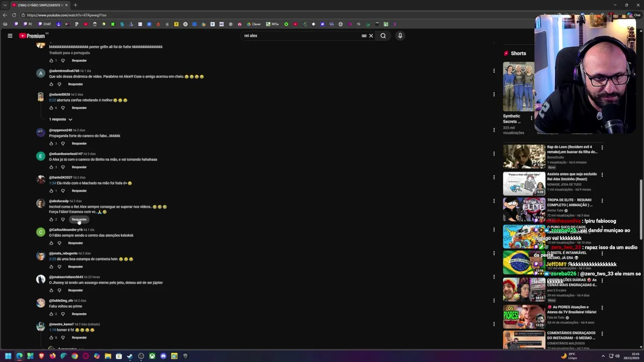Open the tab search dropdown arrow
644x362 pixels.
pos(5,5)
